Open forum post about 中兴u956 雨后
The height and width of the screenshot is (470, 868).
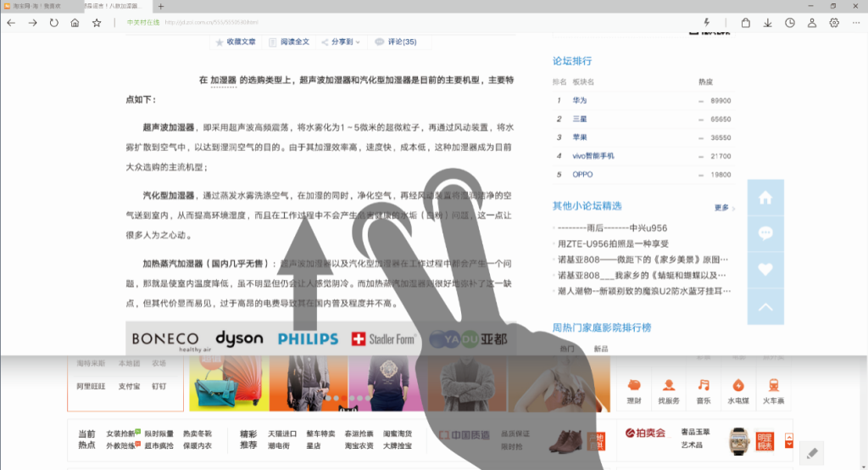[x=612, y=228]
